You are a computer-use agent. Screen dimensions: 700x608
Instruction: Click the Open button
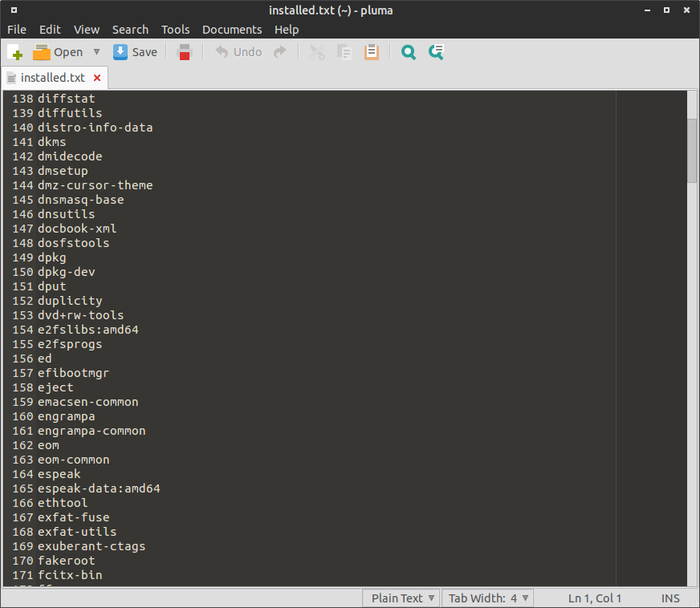tap(57, 51)
